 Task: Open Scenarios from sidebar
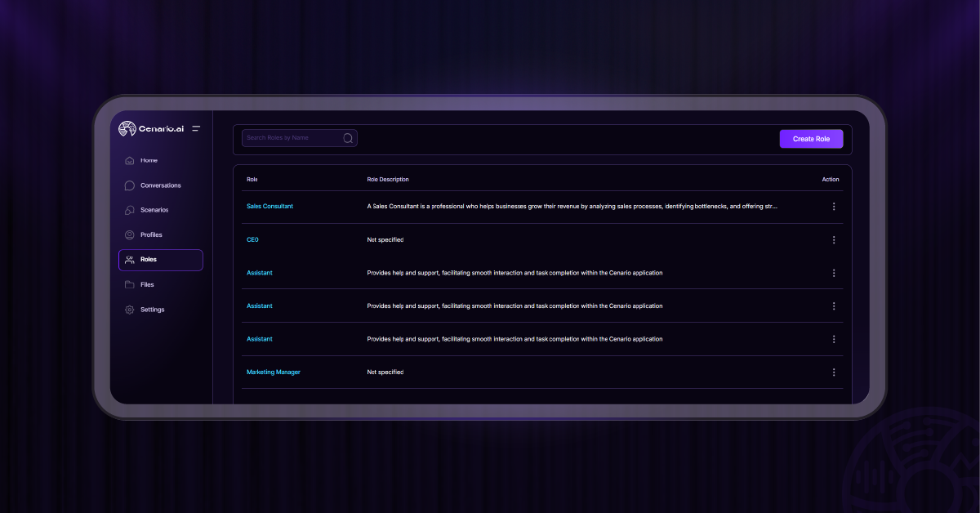[x=154, y=210]
